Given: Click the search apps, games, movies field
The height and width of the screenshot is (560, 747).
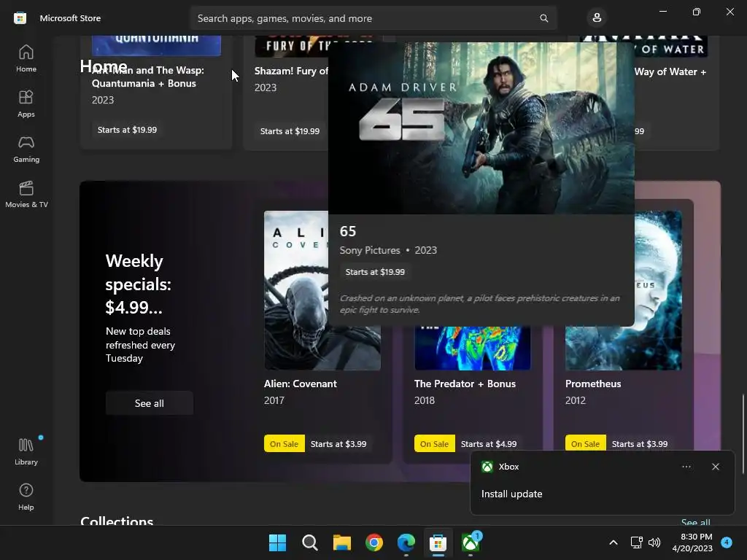Looking at the screenshot, I should (373, 18).
